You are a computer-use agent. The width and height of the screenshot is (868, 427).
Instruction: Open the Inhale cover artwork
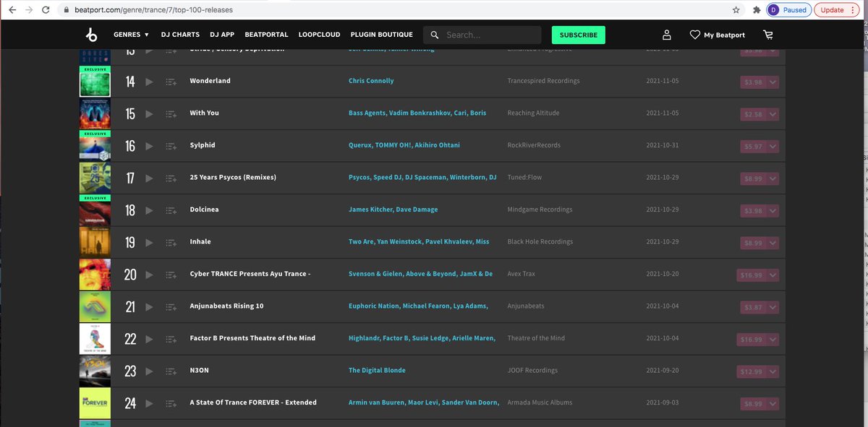tap(95, 243)
